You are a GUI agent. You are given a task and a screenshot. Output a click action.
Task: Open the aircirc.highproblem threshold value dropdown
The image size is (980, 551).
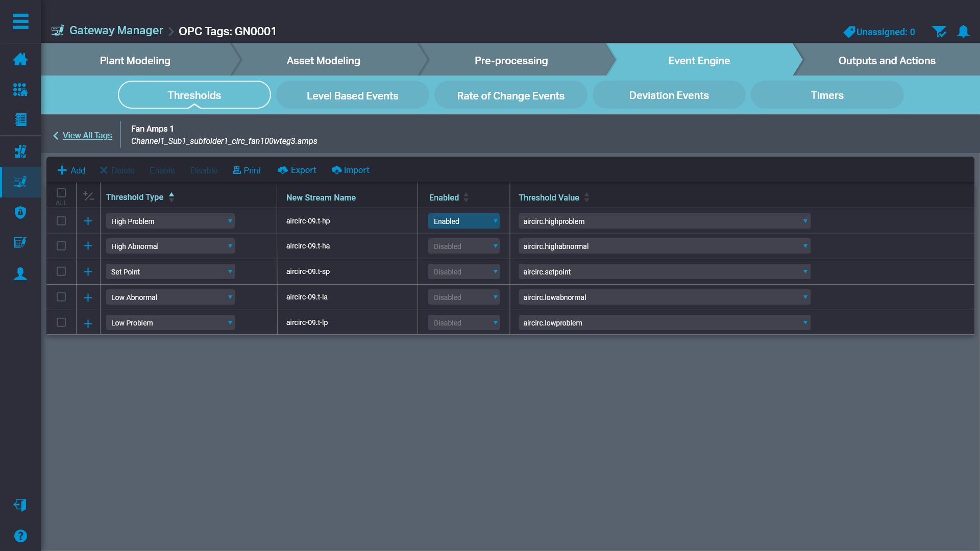[x=665, y=221]
